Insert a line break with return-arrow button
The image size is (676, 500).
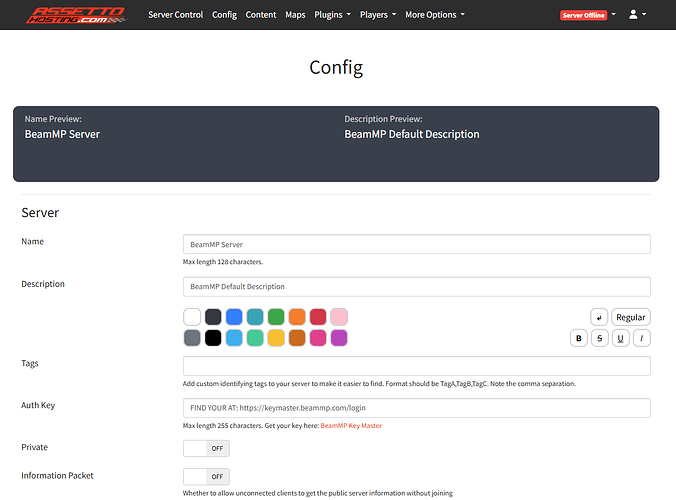point(599,317)
